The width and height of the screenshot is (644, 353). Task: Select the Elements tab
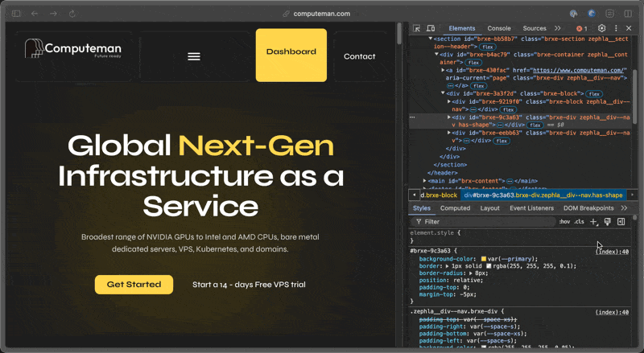pos(461,28)
